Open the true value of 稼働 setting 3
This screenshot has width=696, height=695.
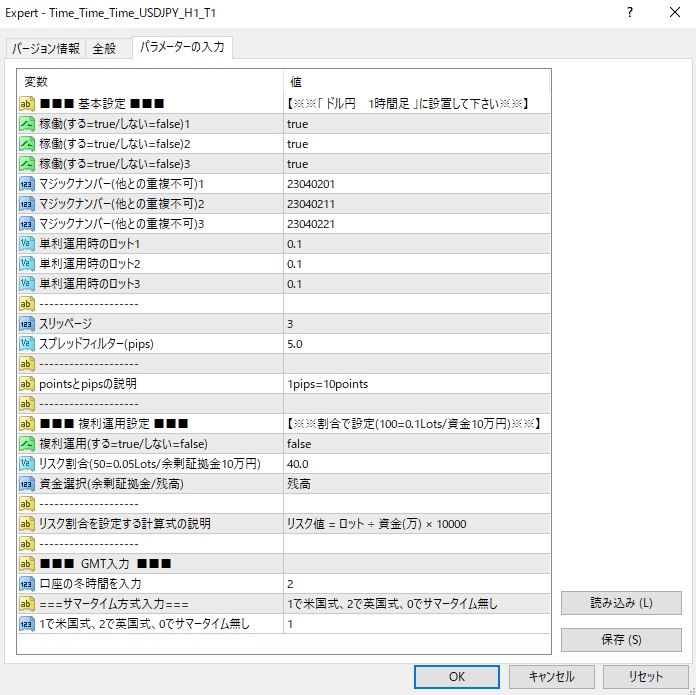pos(416,164)
